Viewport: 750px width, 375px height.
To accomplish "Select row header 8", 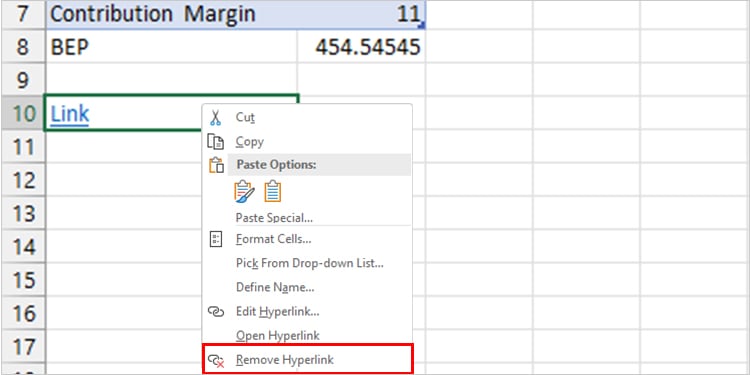I will coord(23,47).
